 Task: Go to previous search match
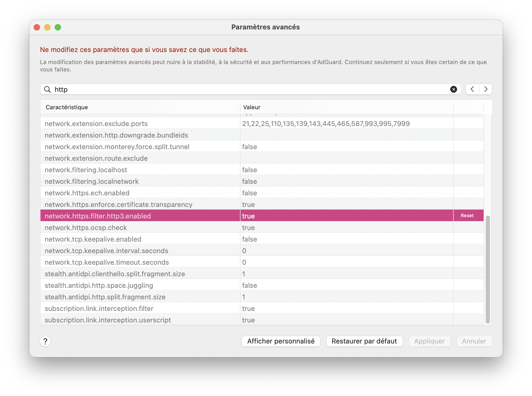pos(472,89)
